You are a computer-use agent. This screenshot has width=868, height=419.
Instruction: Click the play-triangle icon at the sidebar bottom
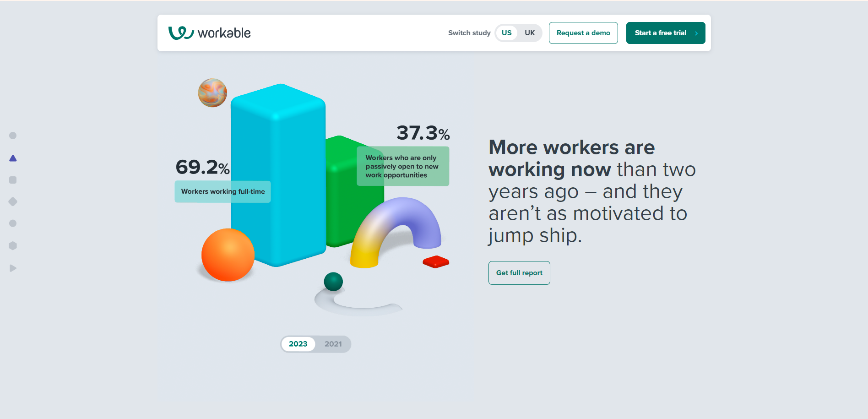(x=12, y=268)
